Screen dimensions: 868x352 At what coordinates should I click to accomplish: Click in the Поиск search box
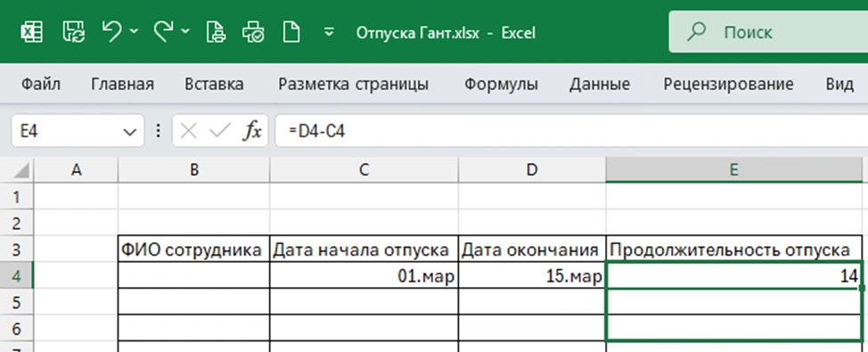tap(768, 32)
